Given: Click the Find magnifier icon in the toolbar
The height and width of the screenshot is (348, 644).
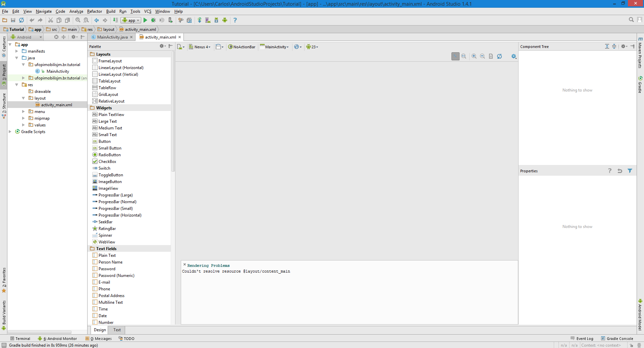Looking at the screenshot, I should coord(78,20).
